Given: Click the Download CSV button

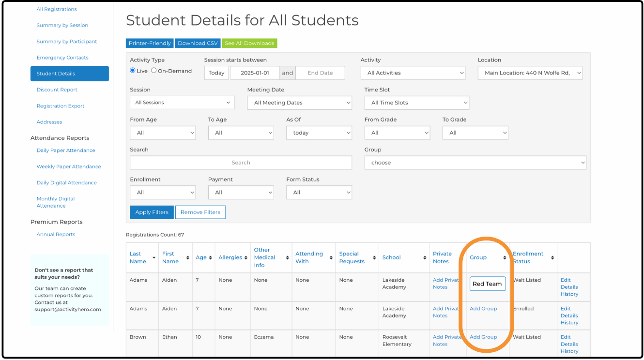Looking at the screenshot, I should pos(198,43).
